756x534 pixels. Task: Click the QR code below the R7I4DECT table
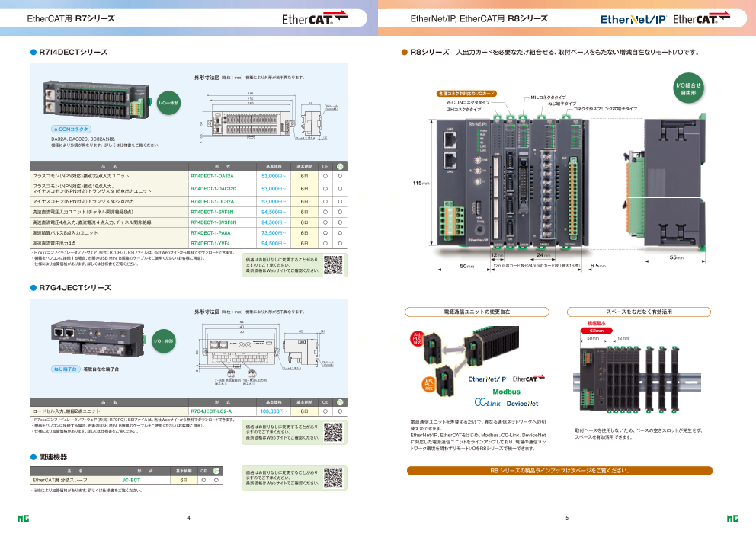coord(333,265)
